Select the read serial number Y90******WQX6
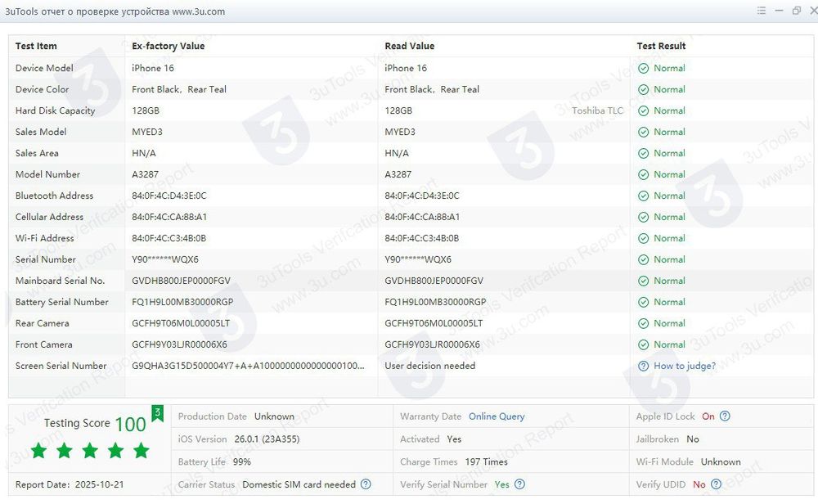Viewport: 818px width, 504px height. (418, 259)
